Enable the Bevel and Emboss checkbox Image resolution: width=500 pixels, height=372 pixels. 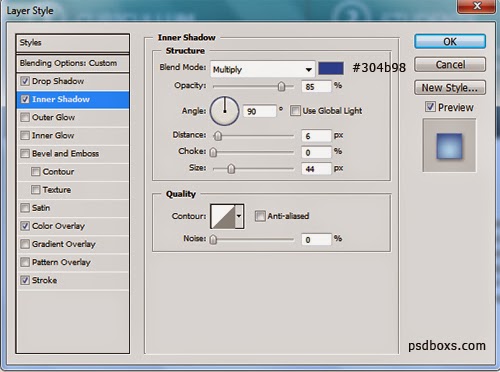pyautogui.click(x=25, y=153)
